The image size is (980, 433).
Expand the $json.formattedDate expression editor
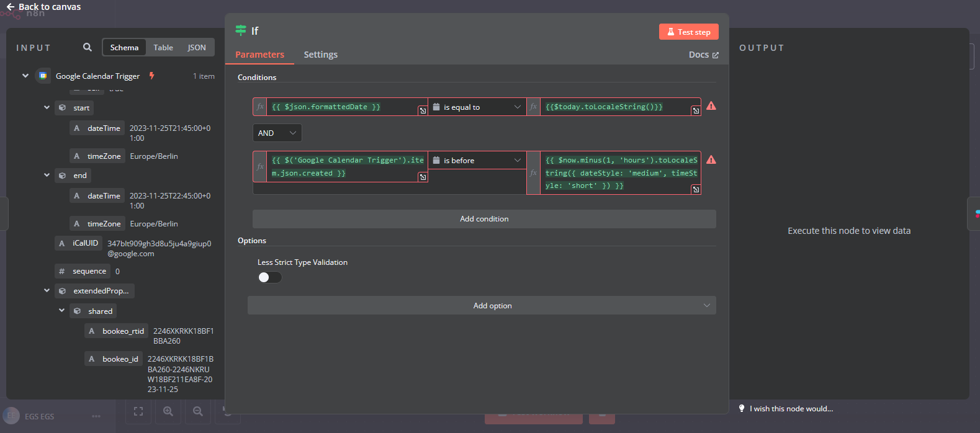pos(423,110)
